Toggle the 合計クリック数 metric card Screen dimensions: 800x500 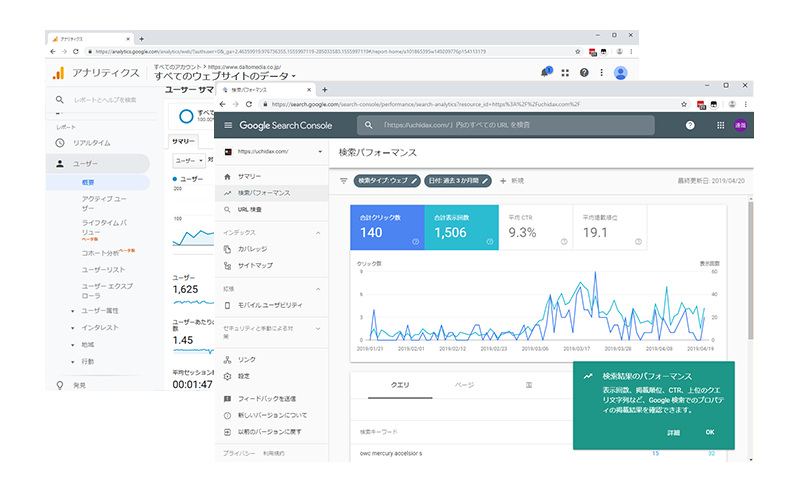click(x=386, y=228)
